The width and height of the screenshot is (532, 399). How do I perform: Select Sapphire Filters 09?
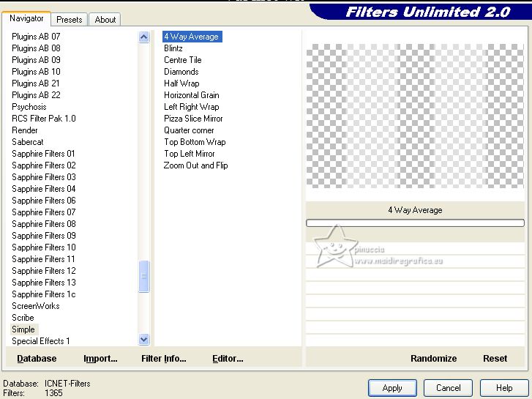coord(43,236)
